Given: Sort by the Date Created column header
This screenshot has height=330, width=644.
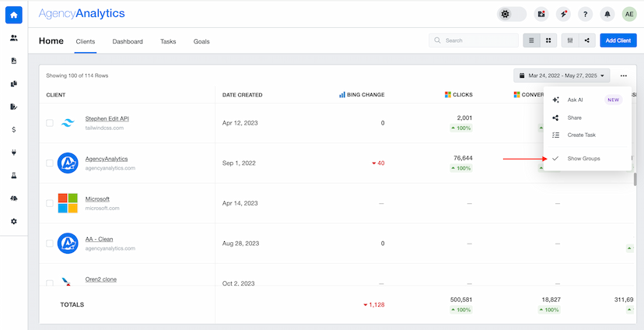Looking at the screenshot, I should pos(243,95).
